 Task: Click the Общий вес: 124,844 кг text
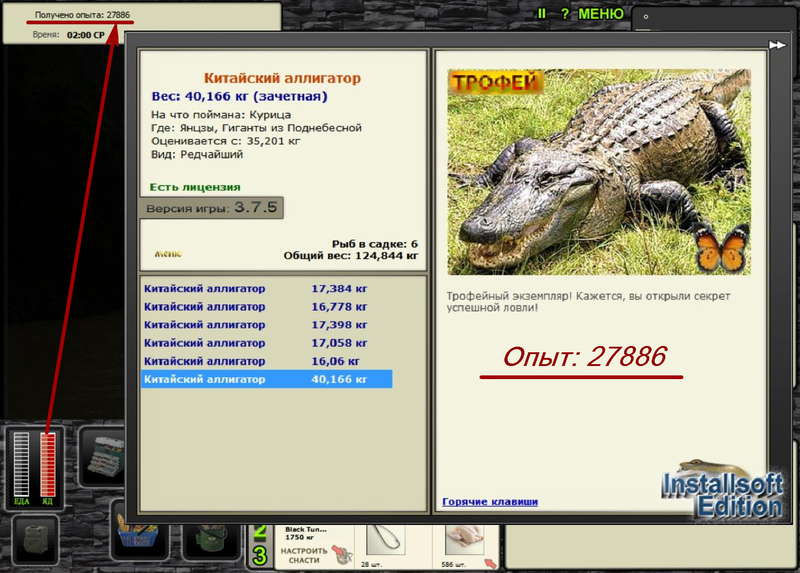(x=351, y=256)
